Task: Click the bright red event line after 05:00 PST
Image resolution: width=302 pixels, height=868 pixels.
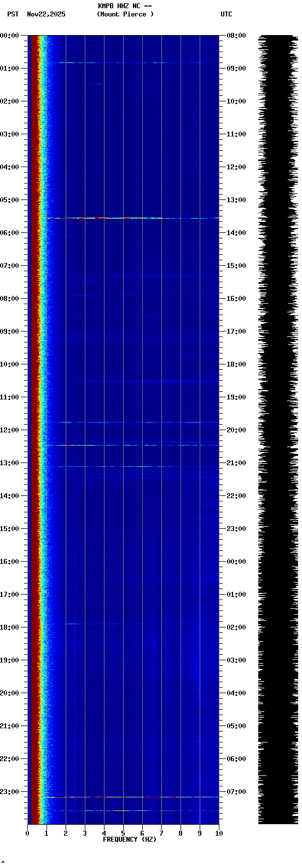Action: coord(130,218)
